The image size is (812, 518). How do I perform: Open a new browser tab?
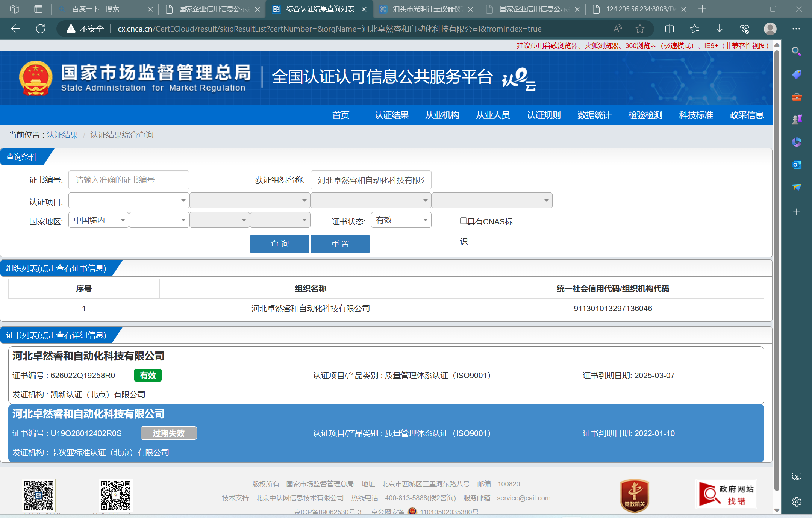[x=702, y=9]
